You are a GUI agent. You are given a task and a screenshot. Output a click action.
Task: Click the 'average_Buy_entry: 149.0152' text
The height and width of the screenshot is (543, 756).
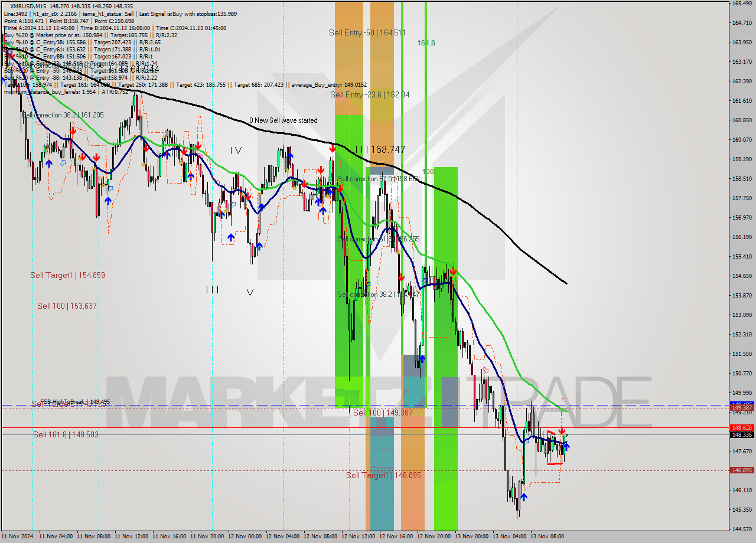tap(328, 84)
